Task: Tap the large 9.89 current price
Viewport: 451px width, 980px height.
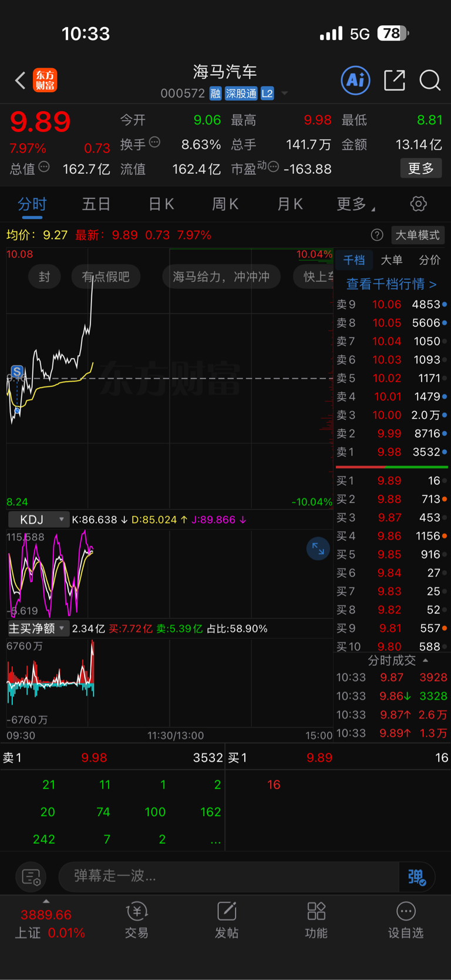Action: pyautogui.click(x=40, y=122)
